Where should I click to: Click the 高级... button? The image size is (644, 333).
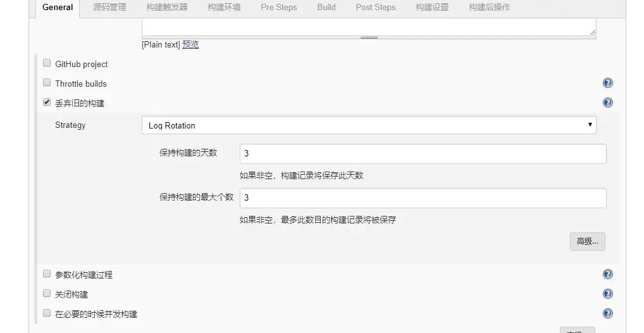pyautogui.click(x=587, y=241)
